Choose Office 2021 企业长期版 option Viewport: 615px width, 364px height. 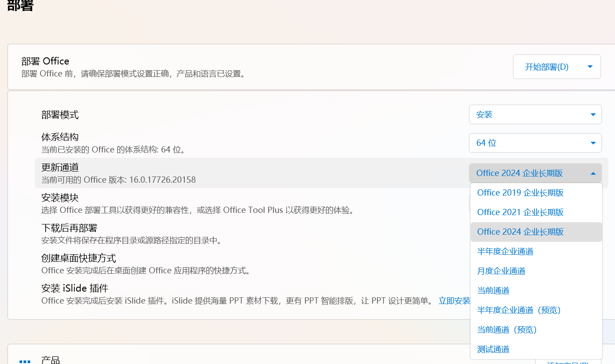pos(520,212)
